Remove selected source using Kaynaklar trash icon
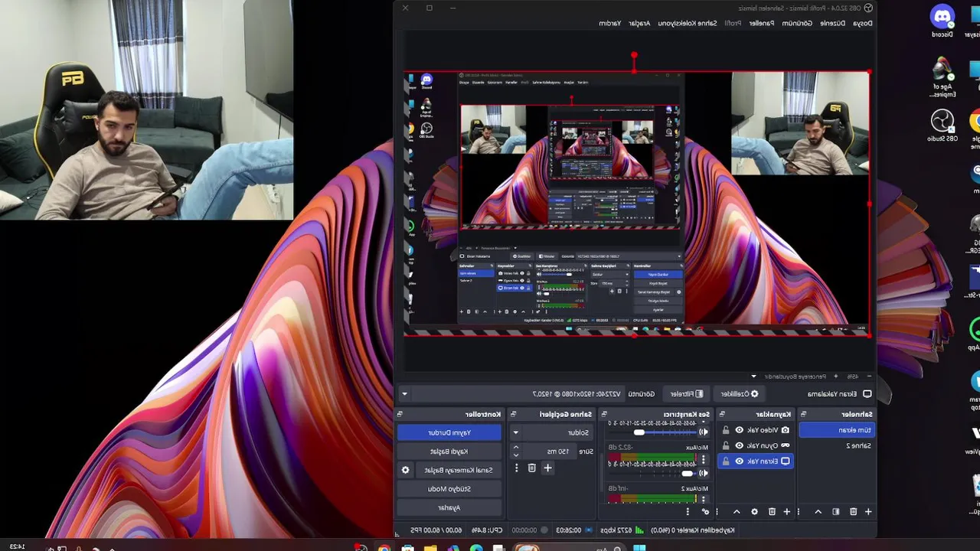This screenshot has height=551, width=980. (x=772, y=511)
